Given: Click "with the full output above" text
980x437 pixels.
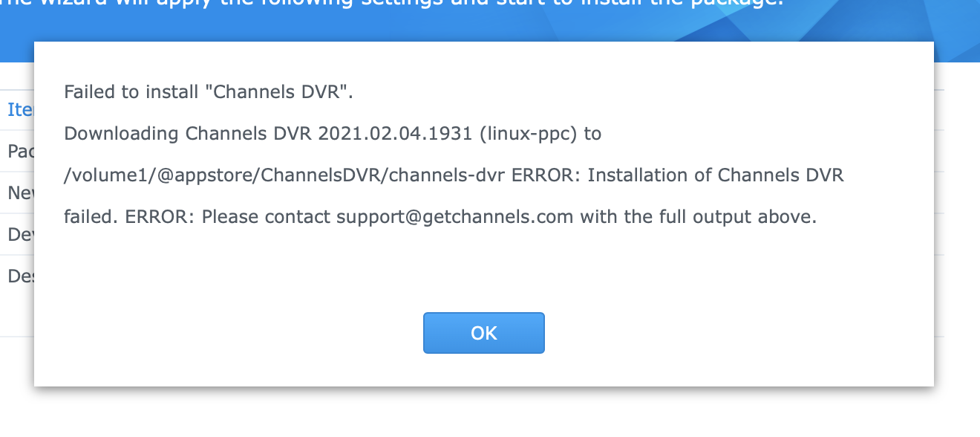Looking at the screenshot, I should (698, 218).
